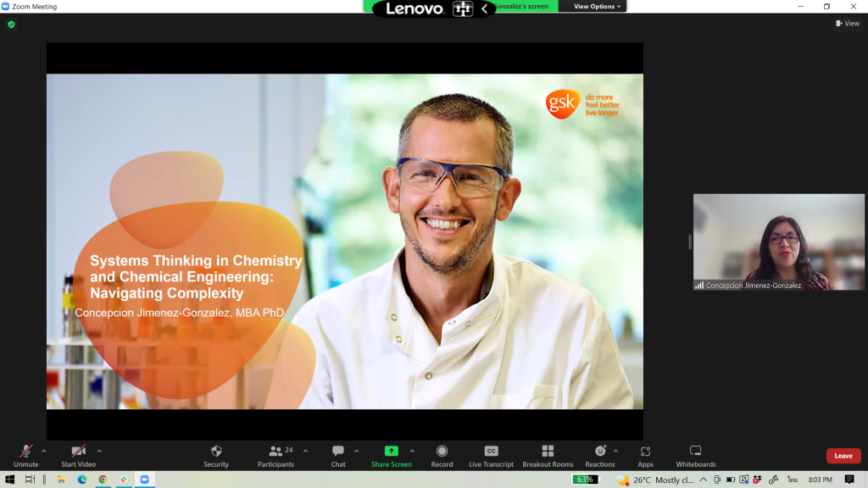
Task: Click the video panel divider handle
Action: coord(690,241)
